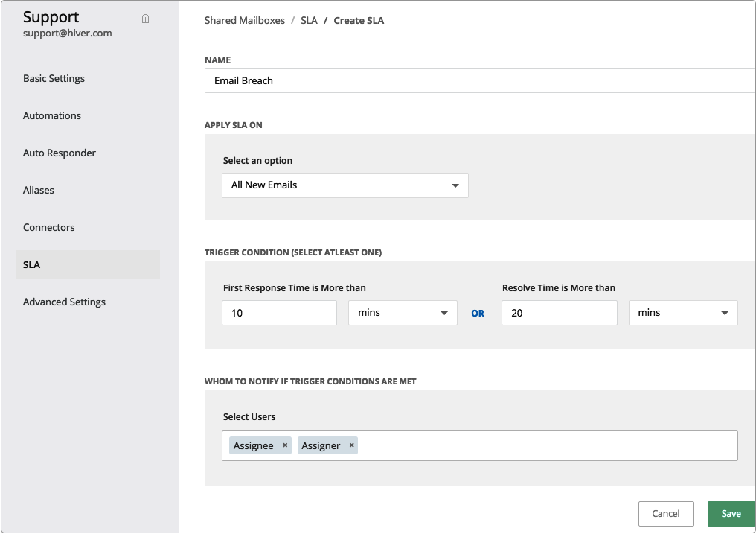This screenshot has width=756, height=534.
Task: Open Auto Responder section
Action: click(60, 153)
